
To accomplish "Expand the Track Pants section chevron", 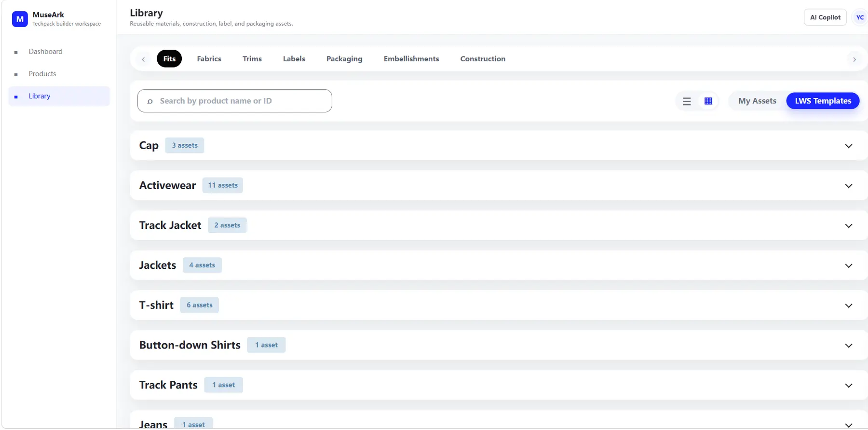I will pyautogui.click(x=849, y=386).
